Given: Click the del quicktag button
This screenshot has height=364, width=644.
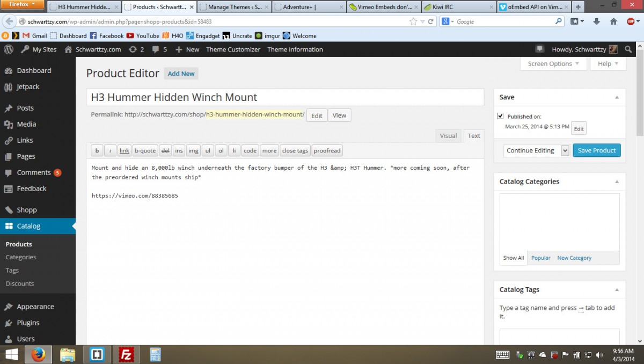Looking at the screenshot, I should point(165,151).
